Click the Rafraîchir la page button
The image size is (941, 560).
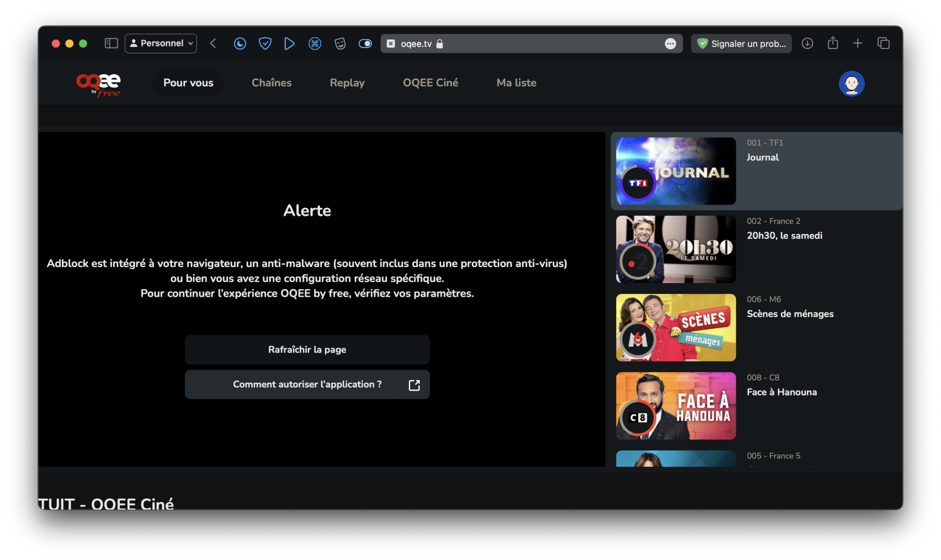click(x=307, y=349)
